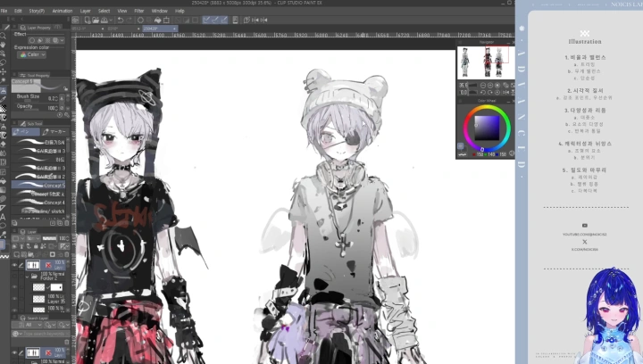Select Layer 95 in the layer list
The width and height of the screenshot is (643, 364).
[x=46, y=299]
